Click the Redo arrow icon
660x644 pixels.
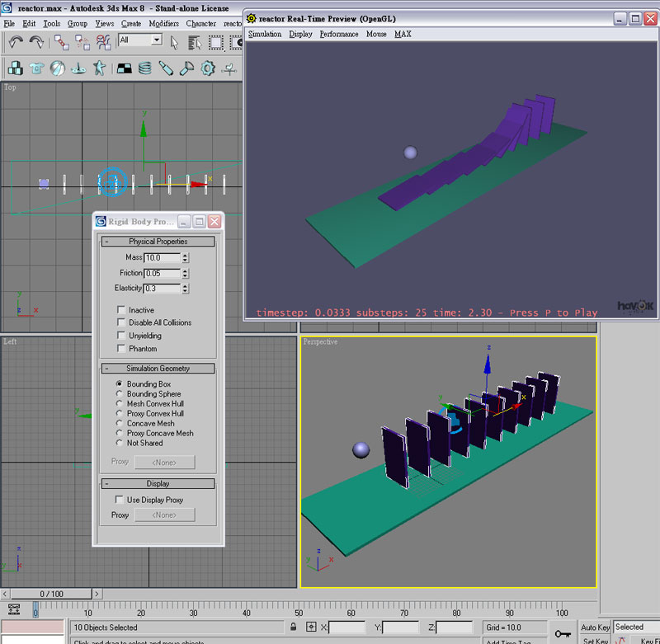(x=36, y=42)
